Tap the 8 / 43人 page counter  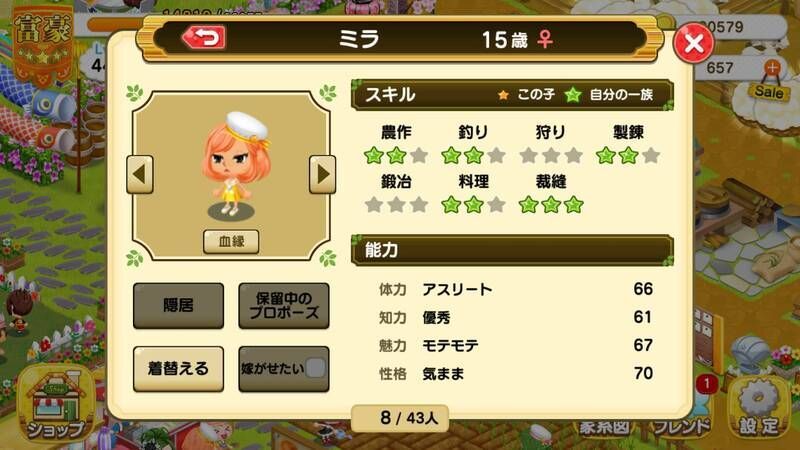point(400,418)
